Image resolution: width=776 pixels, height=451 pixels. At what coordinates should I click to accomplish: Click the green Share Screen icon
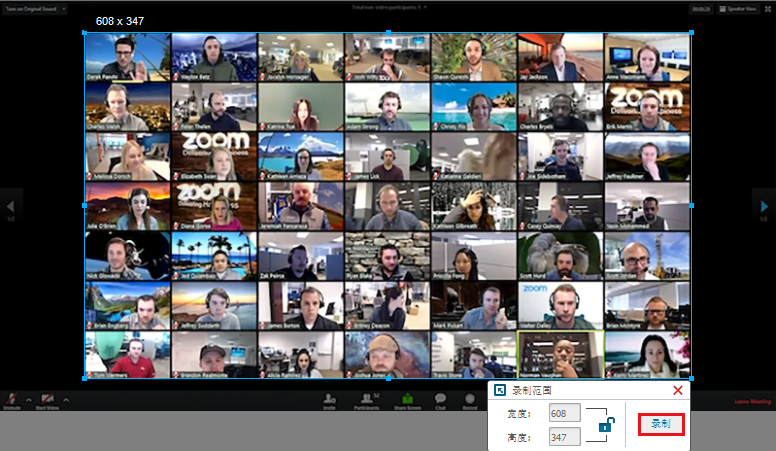[x=407, y=398]
